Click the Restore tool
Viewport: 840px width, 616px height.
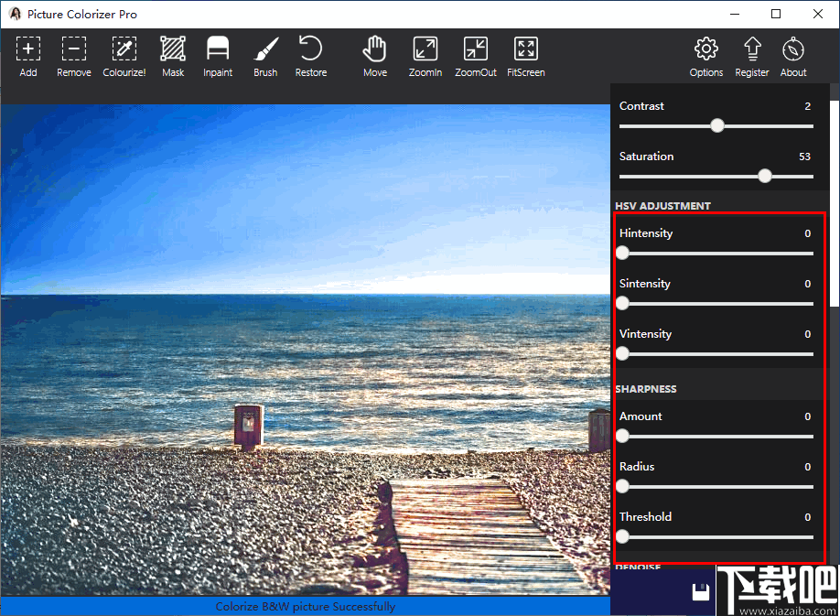coord(310,55)
